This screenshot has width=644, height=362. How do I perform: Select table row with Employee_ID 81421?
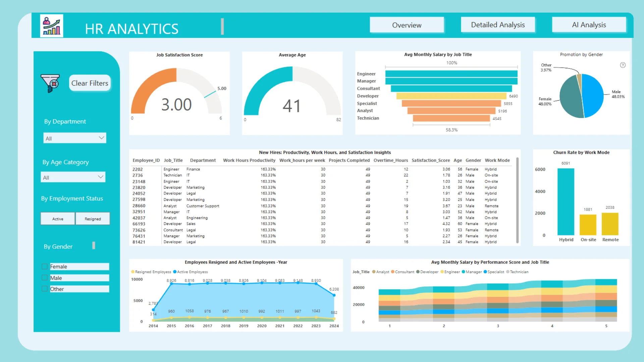click(x=322, y=242)
